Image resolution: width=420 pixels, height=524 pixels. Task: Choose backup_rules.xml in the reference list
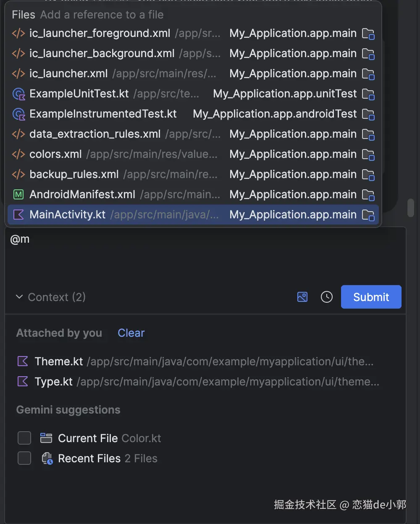point(74,174)
